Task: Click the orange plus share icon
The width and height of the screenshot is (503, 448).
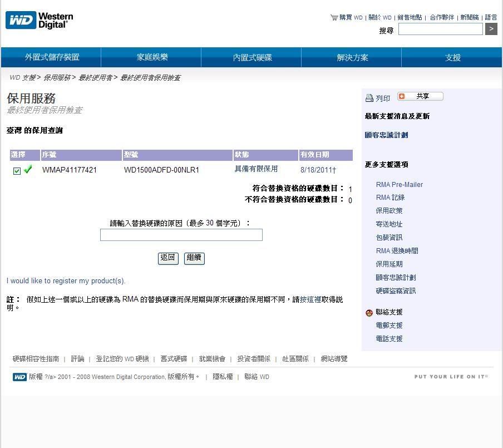Action: (402, 96)
